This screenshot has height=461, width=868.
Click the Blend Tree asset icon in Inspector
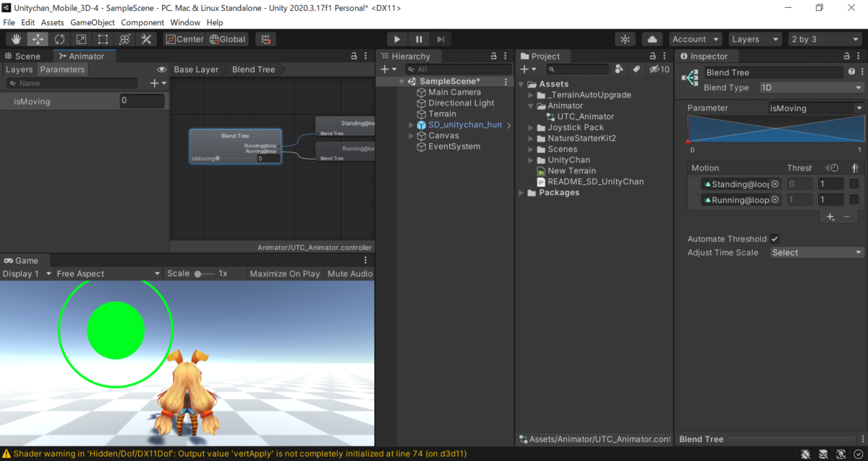pyautogui.click(x=690, y=78)
